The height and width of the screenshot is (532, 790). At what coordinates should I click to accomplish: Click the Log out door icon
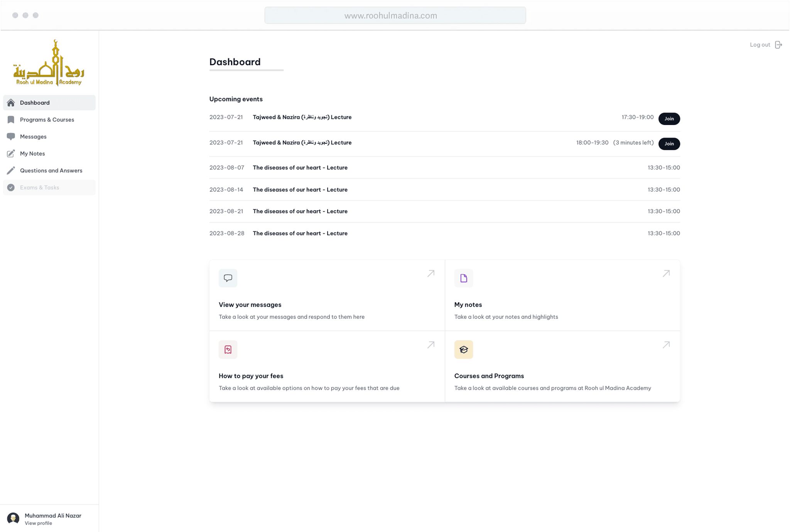778,45
